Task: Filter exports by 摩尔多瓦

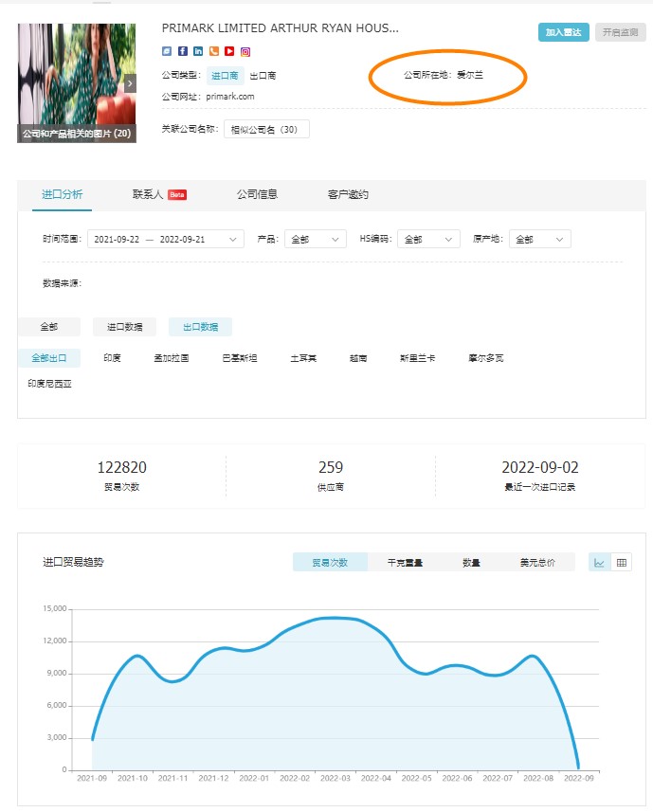Action: coord(486,358)
